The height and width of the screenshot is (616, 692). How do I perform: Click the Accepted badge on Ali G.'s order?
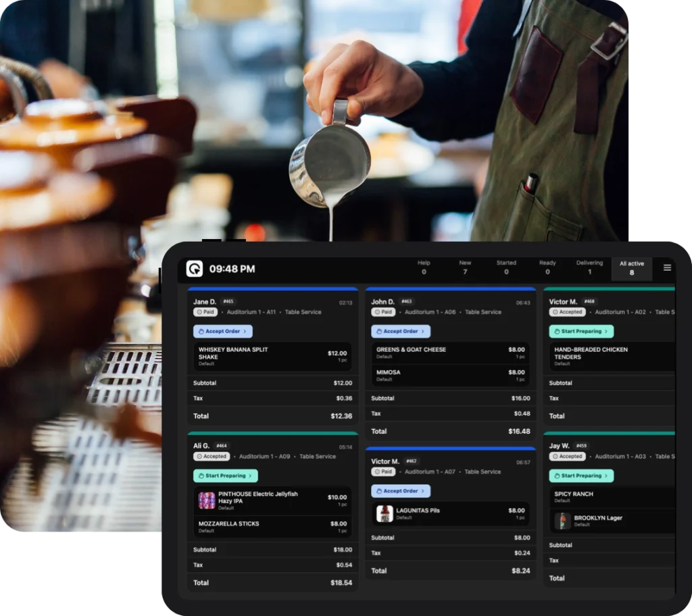coord(212,457)
